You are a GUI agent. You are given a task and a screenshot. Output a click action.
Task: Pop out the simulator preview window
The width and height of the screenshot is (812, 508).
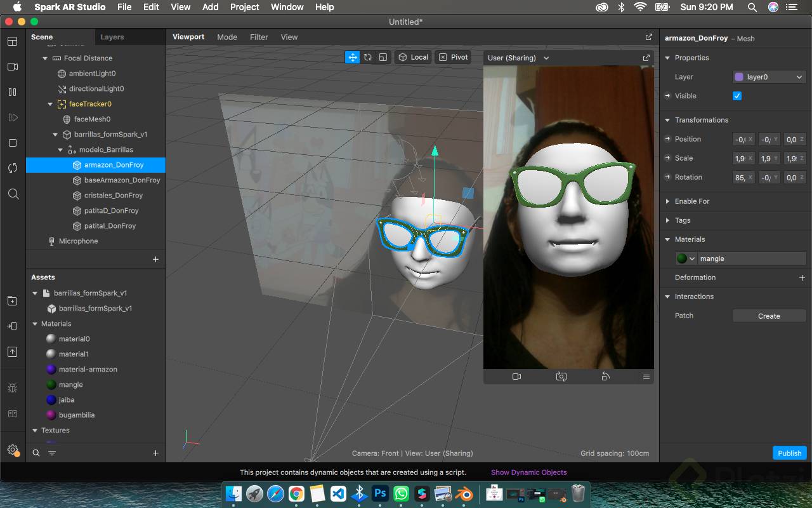pos(646,58)
